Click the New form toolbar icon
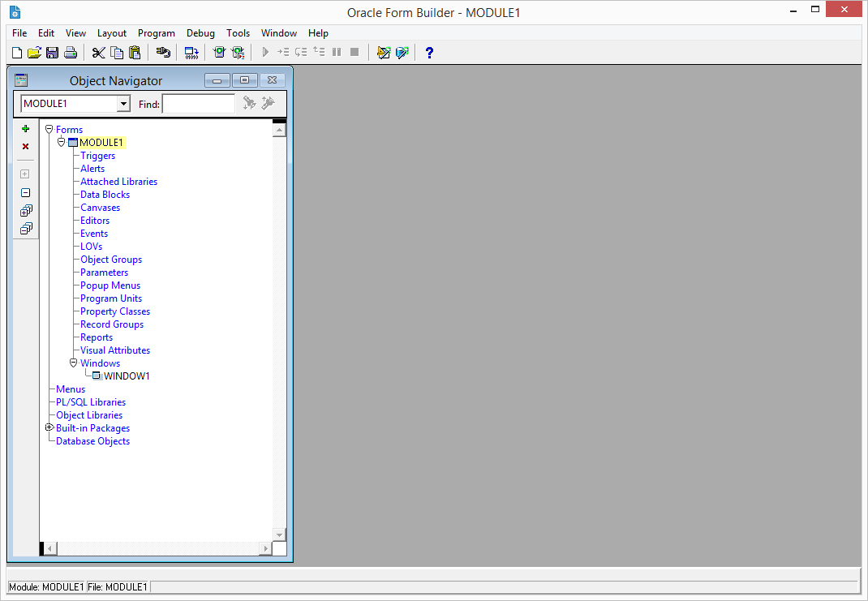This screenshot has width=868, height=601. (x=17, y=53)
